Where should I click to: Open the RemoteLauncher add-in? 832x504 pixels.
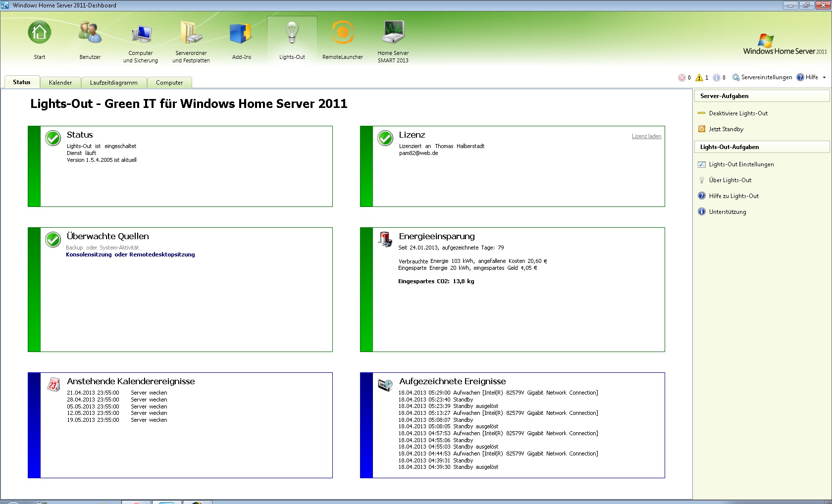coord(343,41)
